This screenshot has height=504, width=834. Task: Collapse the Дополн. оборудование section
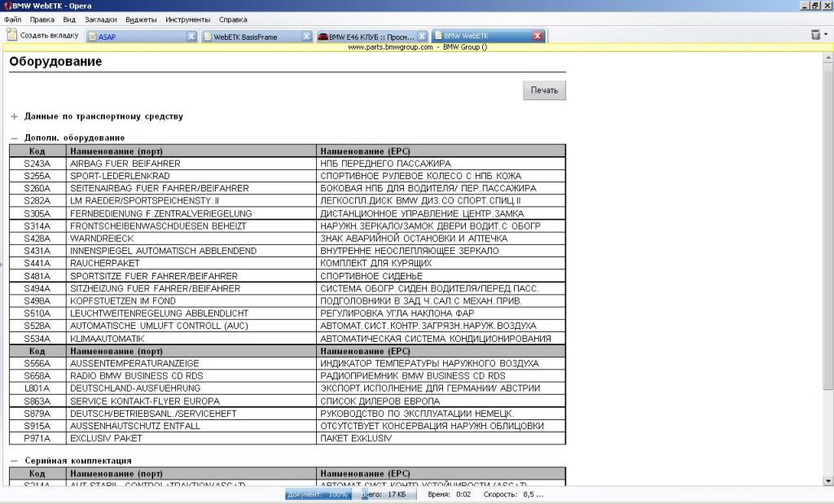(x=14, y=138)
